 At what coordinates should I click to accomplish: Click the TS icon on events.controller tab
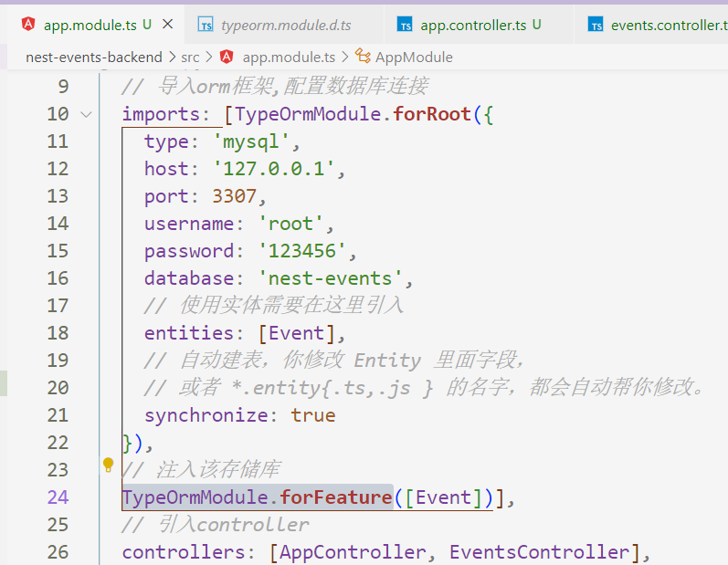click(596, 26)
